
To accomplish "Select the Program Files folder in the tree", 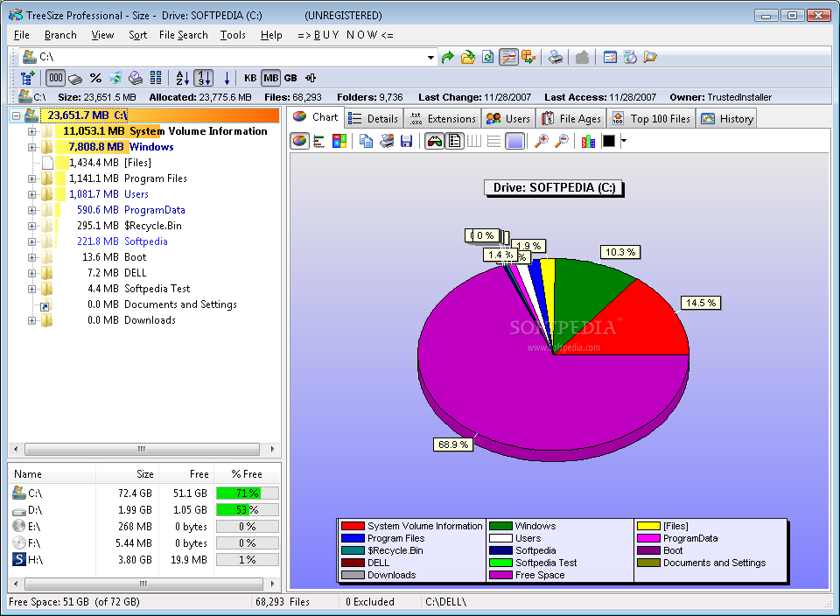I will (155, 178).
